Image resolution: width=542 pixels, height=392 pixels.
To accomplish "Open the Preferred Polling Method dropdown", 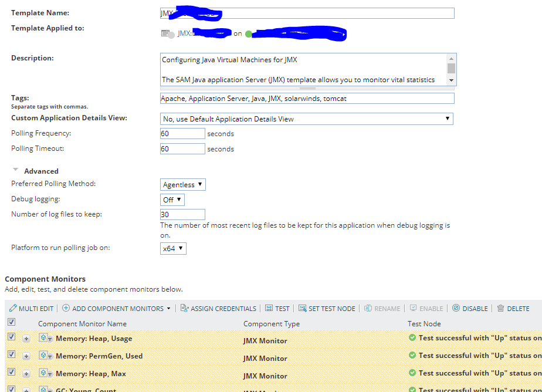I will pos(183,185).
